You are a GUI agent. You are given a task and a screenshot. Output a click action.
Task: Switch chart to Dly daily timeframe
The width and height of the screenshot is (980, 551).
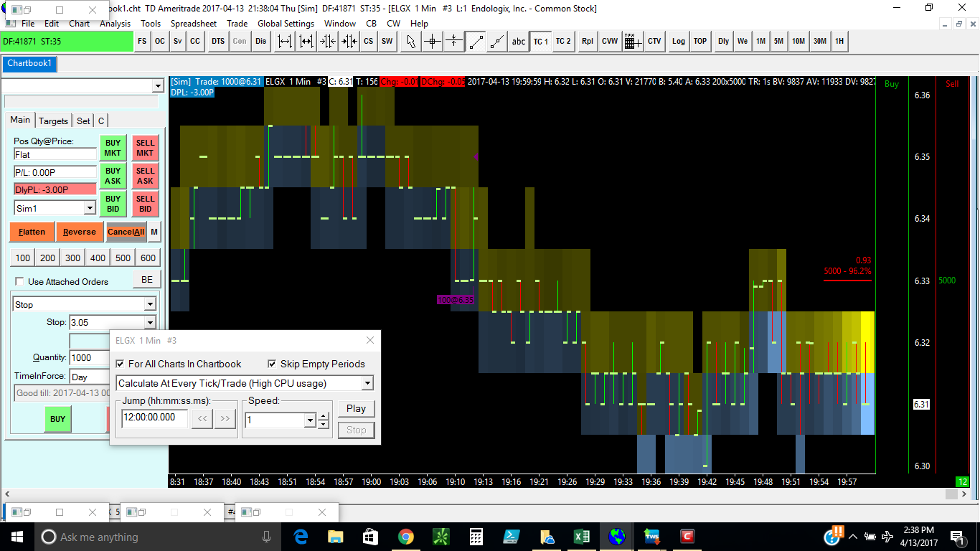tap(723, 42)
